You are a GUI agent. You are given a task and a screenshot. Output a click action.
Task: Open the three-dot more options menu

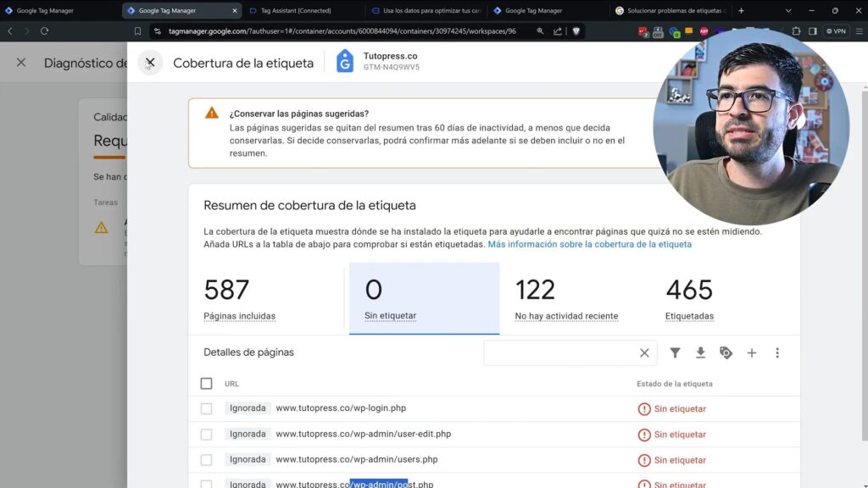[777, 352]
